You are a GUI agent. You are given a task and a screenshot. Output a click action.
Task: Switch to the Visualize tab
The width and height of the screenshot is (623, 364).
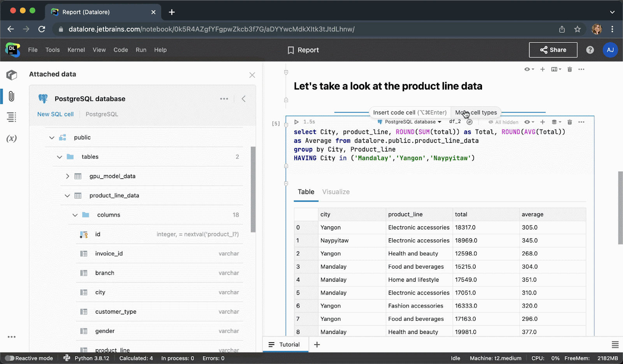click(x=336, y=192)
